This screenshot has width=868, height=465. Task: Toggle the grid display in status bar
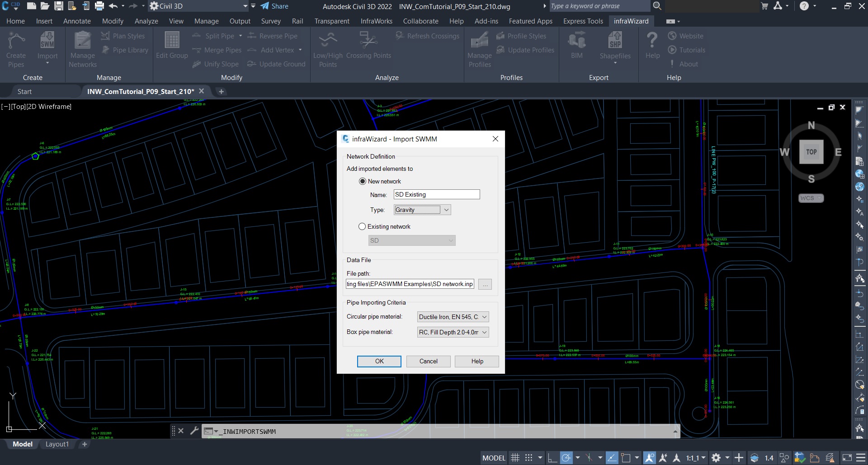[515, 458]
